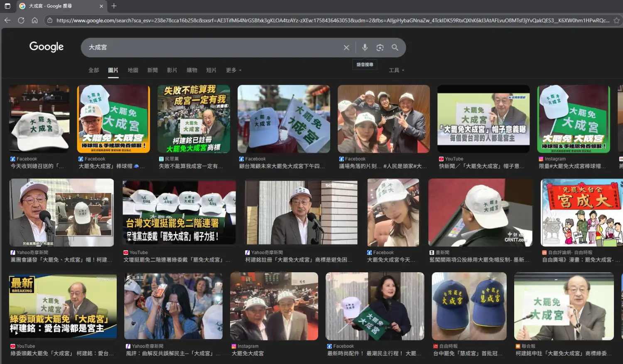Screen dimensions: 623x364
Task: Open white cap image 今天收到總召送的
Action: click(x=39, y=119)
